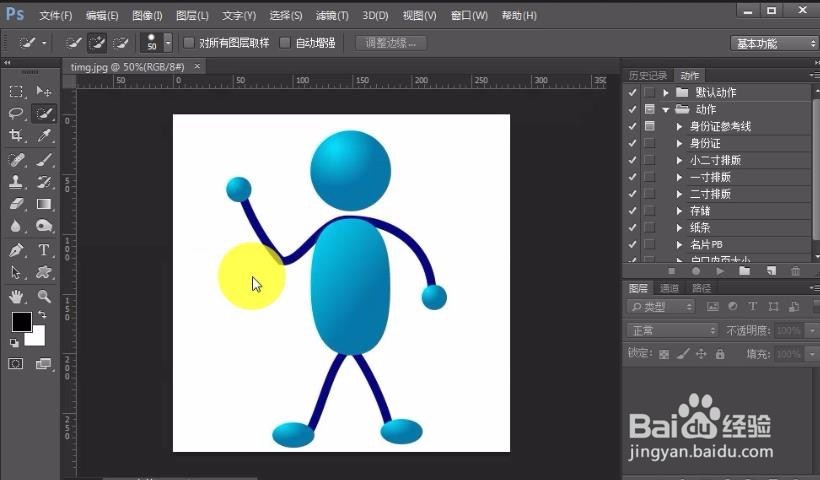Image resolution: width=820 pixels, height=480 pixels.
Task: Select the History Brush tool
Action: pos(44,181)
